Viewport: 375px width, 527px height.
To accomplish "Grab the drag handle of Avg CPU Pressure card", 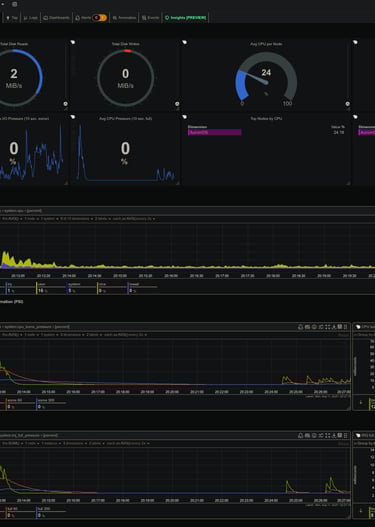I will [x=73, y=117].
